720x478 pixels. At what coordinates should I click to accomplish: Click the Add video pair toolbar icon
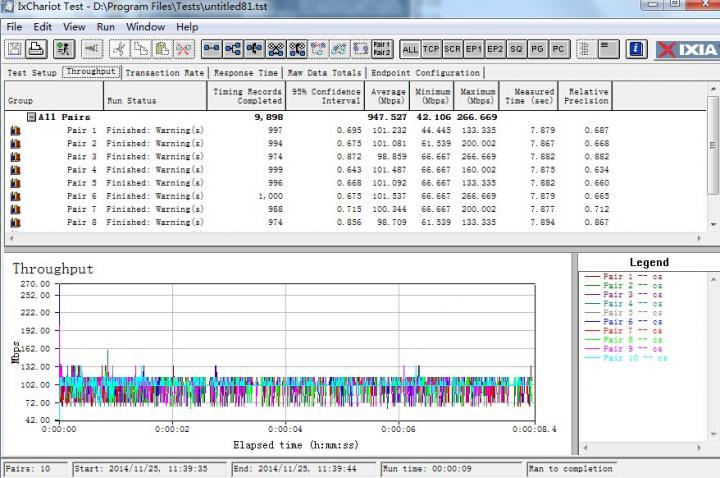click(297, 49)
